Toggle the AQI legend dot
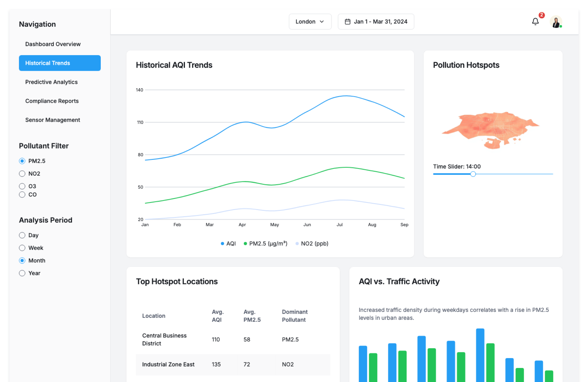This screenshot has width=588, height=382. 222,244
